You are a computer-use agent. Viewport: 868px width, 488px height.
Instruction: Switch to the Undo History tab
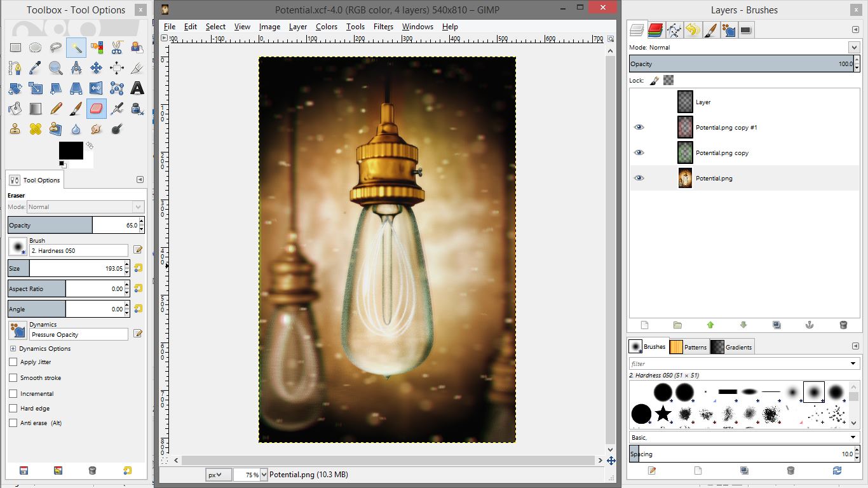click(x=693, y=29)
